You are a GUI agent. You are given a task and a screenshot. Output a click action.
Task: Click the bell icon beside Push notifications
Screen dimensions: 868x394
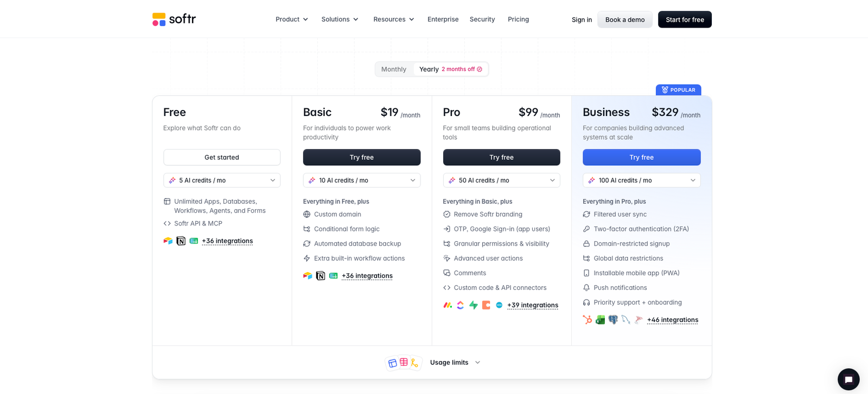pos(586,288)
